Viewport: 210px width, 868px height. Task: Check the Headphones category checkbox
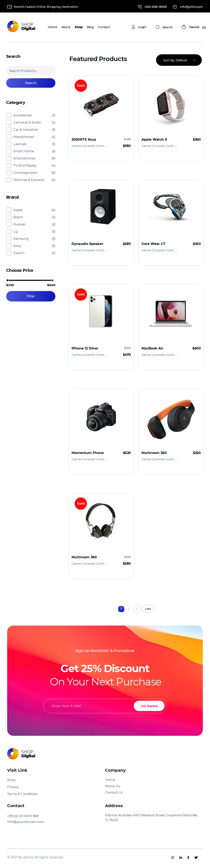(9, 137)
